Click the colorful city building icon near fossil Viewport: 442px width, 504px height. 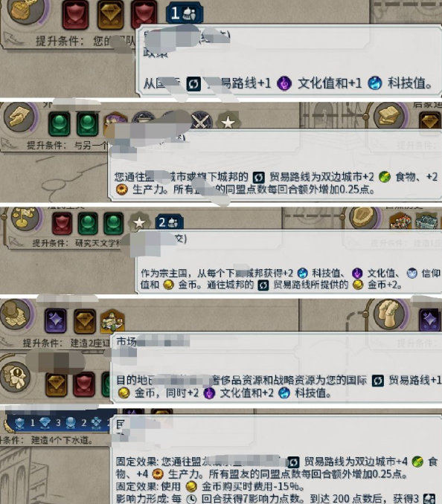400,222
